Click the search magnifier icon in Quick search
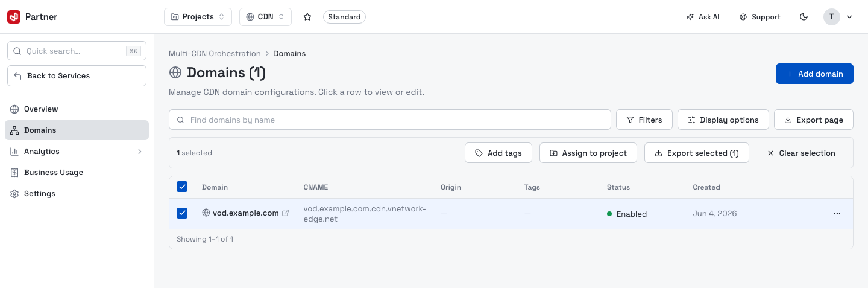Screen dimensions: 868x288 point(17,51)
